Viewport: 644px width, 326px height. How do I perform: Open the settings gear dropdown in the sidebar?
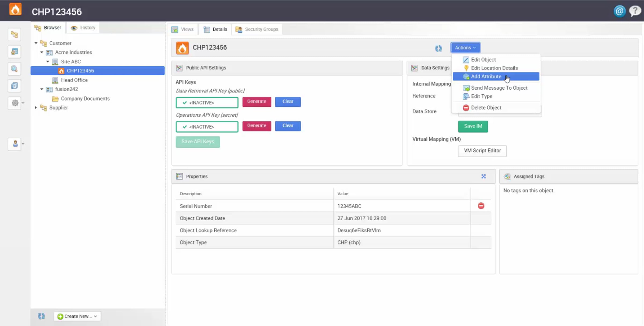(16, 102)
